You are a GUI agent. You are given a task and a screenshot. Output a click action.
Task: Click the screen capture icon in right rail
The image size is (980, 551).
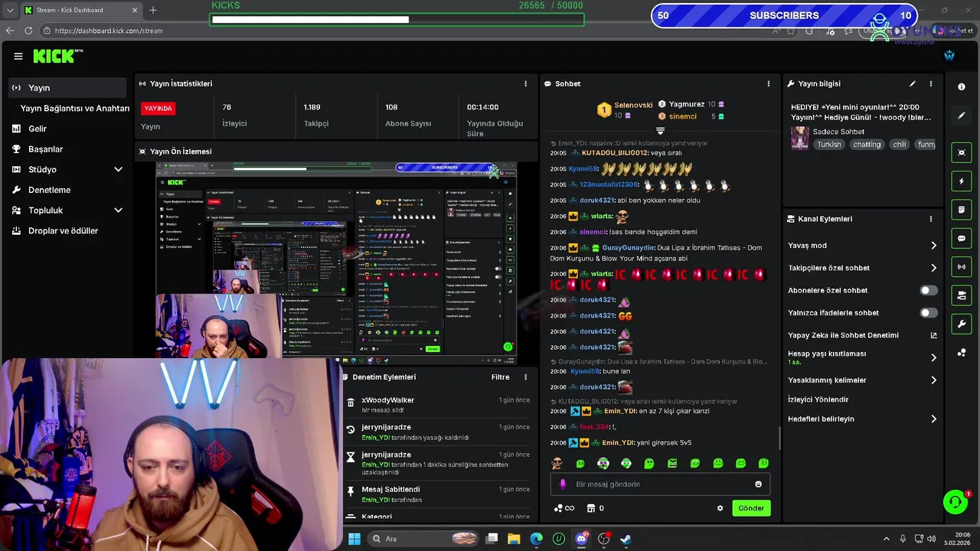[962, 152]
